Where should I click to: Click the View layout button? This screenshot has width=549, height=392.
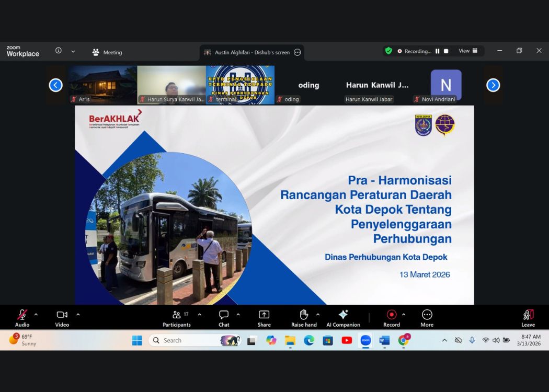pyautogui.click(x=466, y=51)
